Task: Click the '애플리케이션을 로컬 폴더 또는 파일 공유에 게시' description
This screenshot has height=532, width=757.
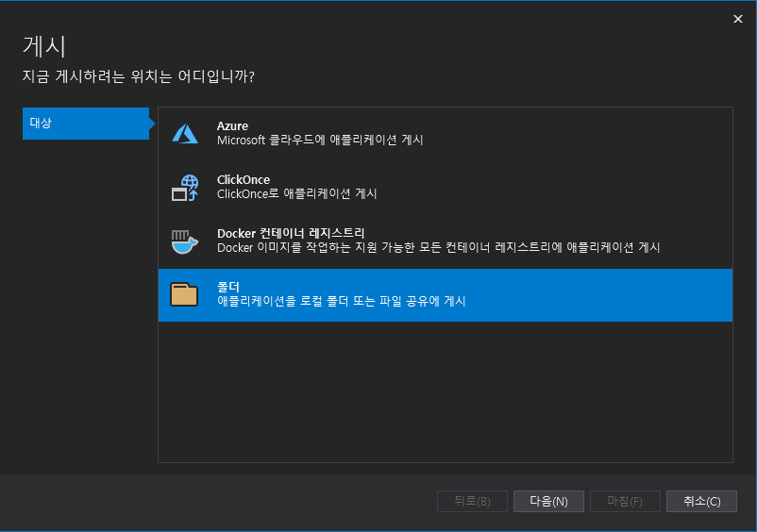Action: (x=342, y=301)
